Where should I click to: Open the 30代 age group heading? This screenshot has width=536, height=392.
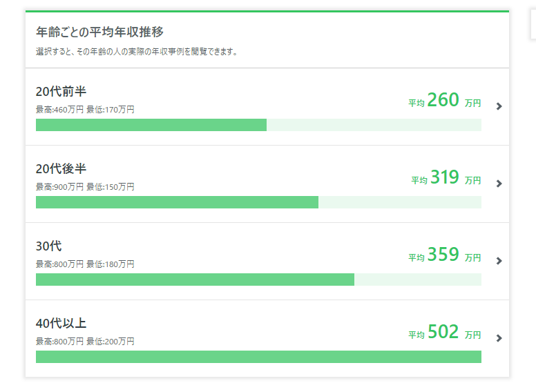(48, 246)
